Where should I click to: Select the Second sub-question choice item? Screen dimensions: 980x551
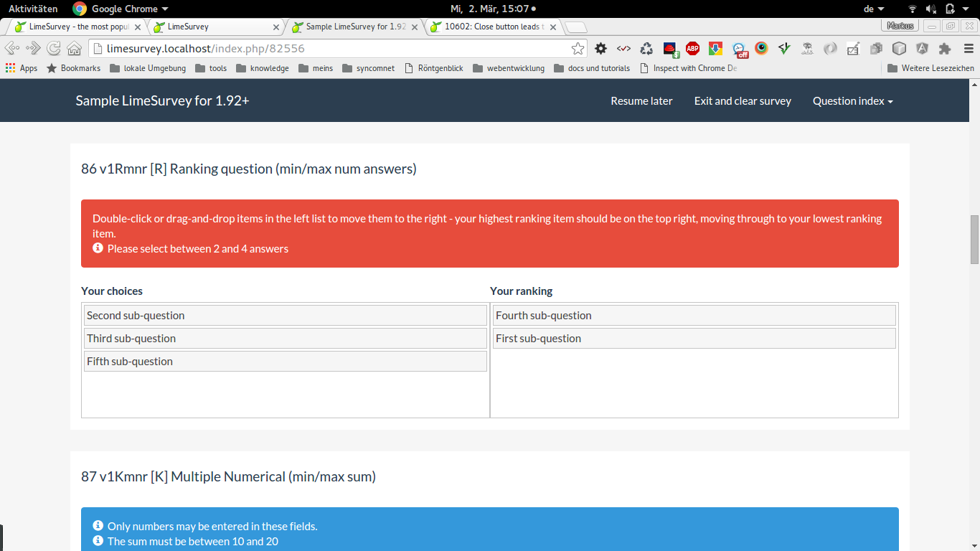coord(286,316)
